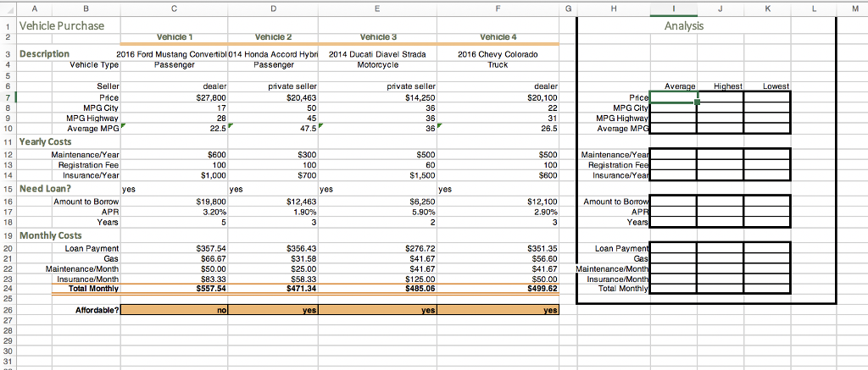This screenshot has height=370, width=868.
Task: Select the $499.62 total monthly cell
Action: click(498, 289)
